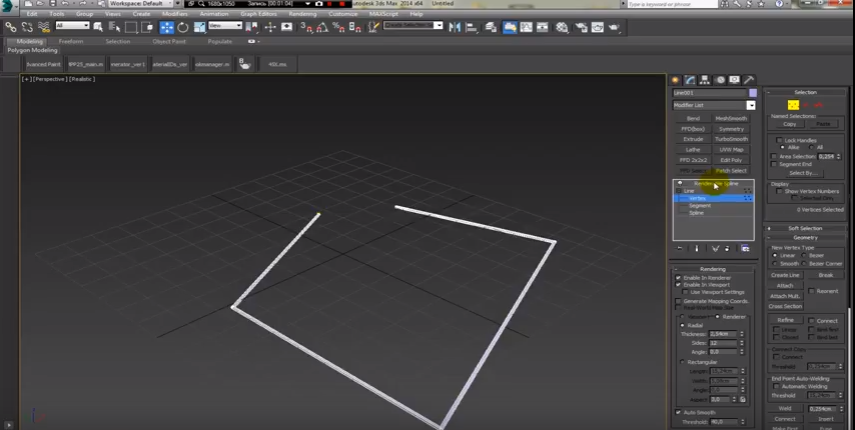Toggle Window/Crossing selection mode
Screen dimensions: 855x430
coord(147,27)
